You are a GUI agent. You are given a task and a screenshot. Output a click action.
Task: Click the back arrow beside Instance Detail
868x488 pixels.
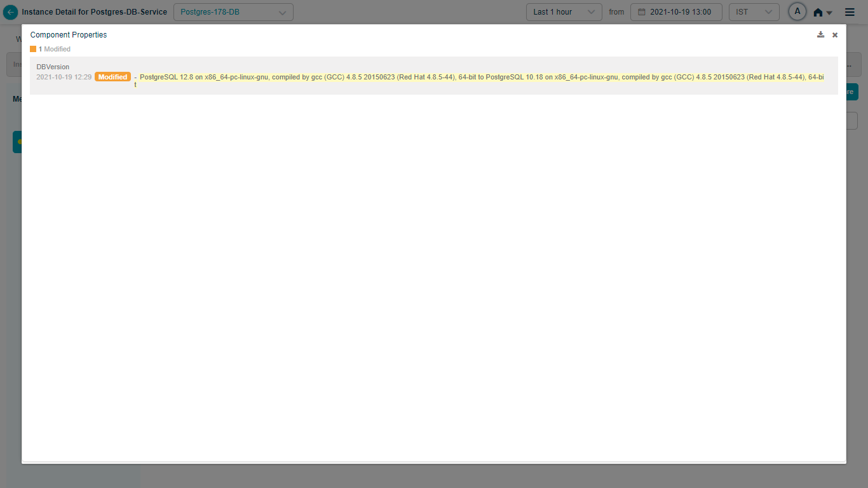coord(11,12)
